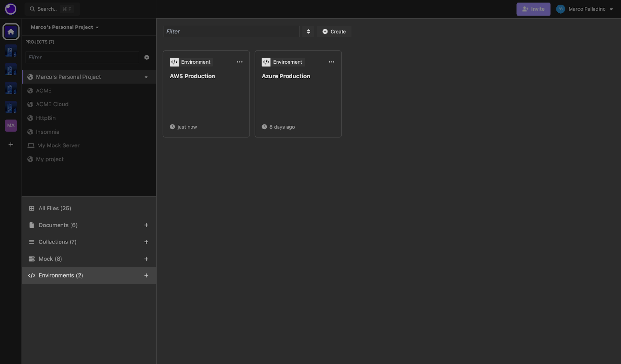Click the Invite button
Image resolution: width=621 pixels, height=364 pixels.
click(x=533, y=9)
